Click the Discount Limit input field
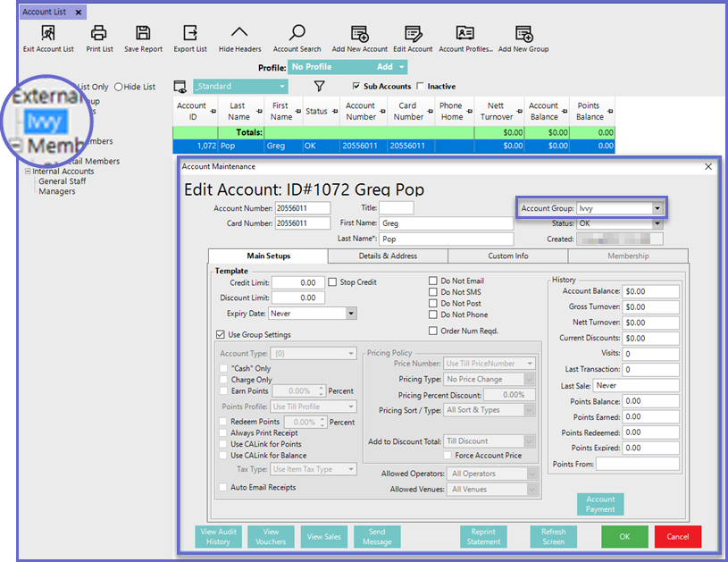The width and height of the screenshot is (728, 562). click(298, 298)
